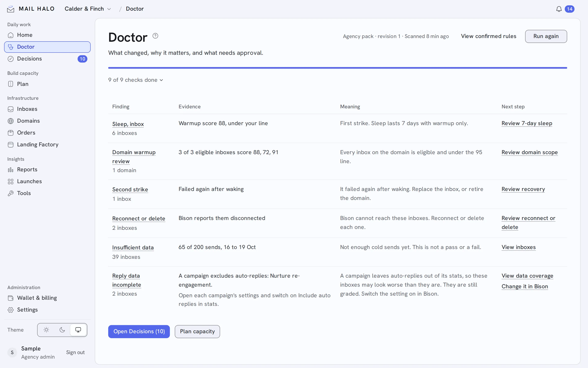Viewport: 588px width, 368px height.
Task: Click the Home icon in sidebar
Action: coord(11,35)
